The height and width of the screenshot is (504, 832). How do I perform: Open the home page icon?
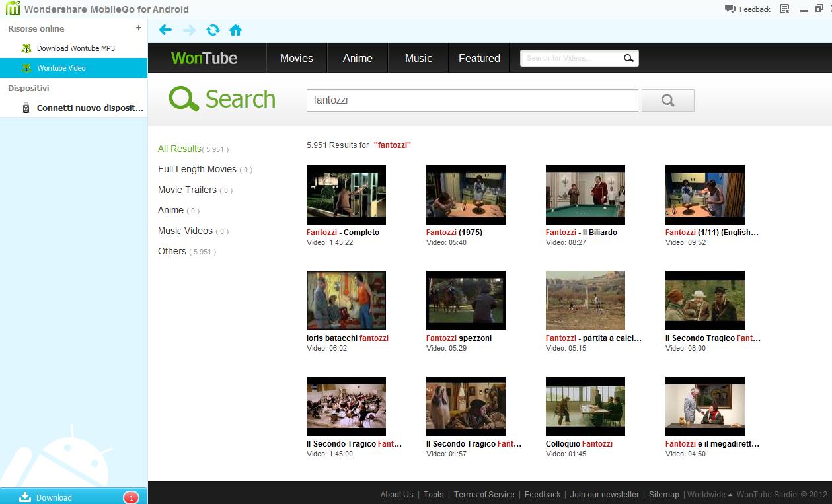point(235,30)
